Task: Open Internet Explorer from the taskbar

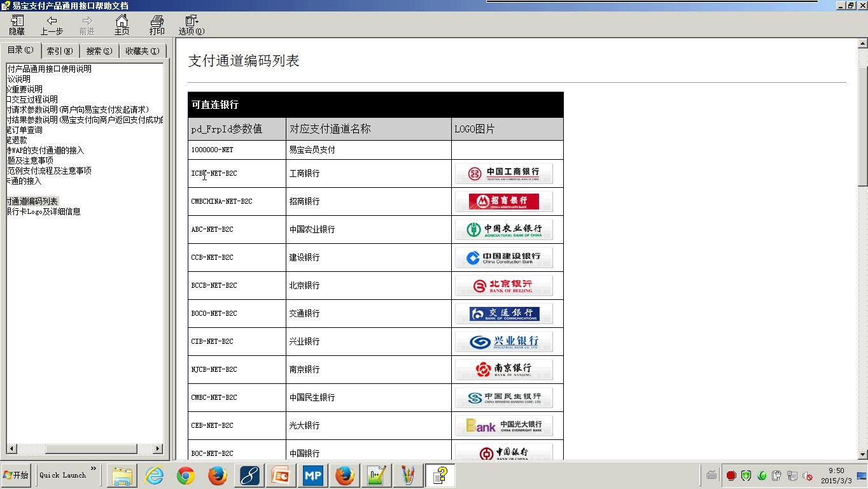Action: [154, 476]
